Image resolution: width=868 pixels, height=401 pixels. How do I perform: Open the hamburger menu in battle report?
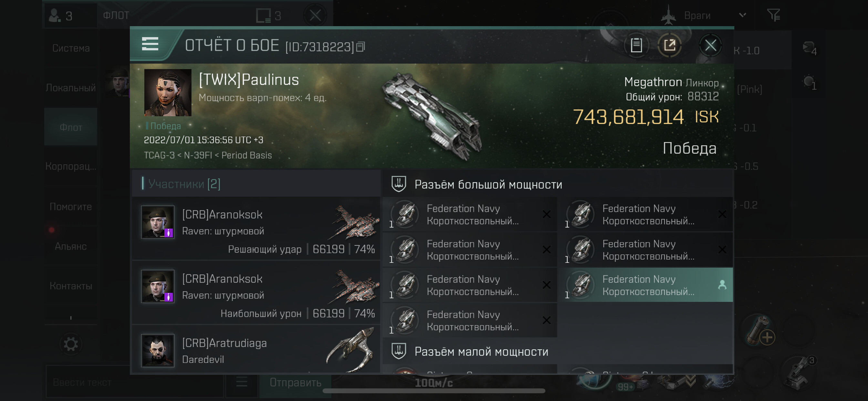coord(150,44)
